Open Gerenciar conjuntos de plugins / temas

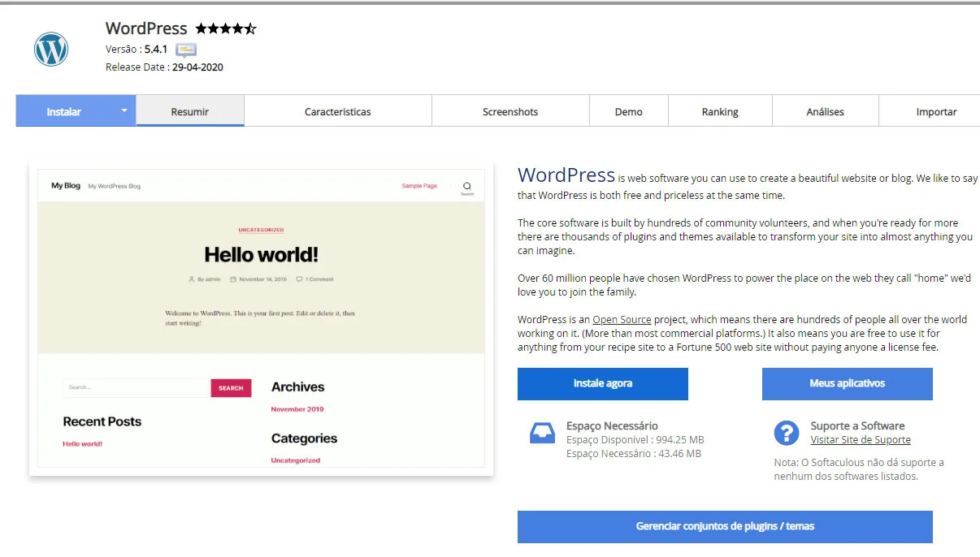724,526
